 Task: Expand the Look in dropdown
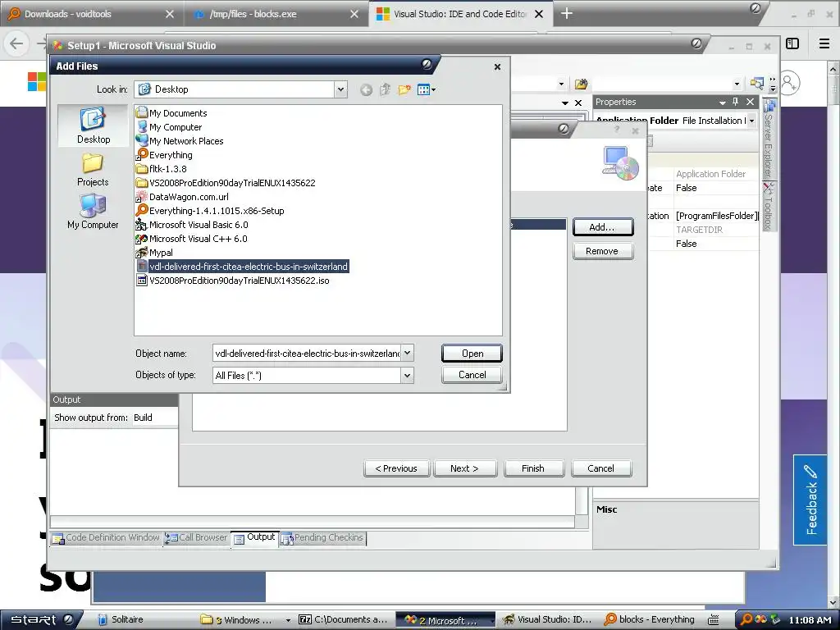[340, 89]
